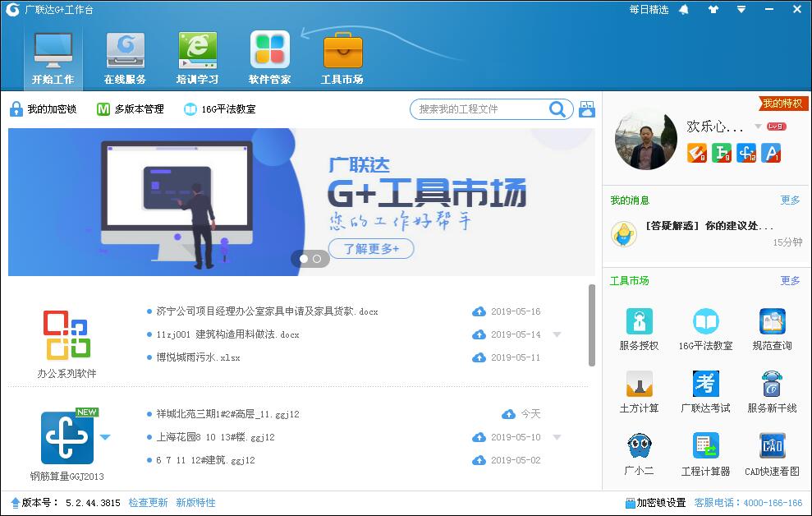812x516 pixels.
Task: Click 新版特性 link
Action: click(x=195, y=503)
